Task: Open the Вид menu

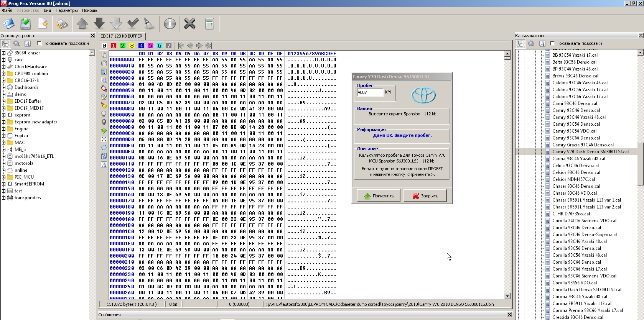Action: coord(47,10)
